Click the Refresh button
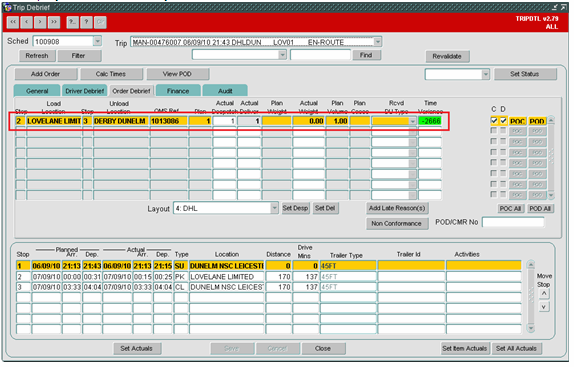Image resolution: width=574 pixels, height=367 pixels. (37, 56)
